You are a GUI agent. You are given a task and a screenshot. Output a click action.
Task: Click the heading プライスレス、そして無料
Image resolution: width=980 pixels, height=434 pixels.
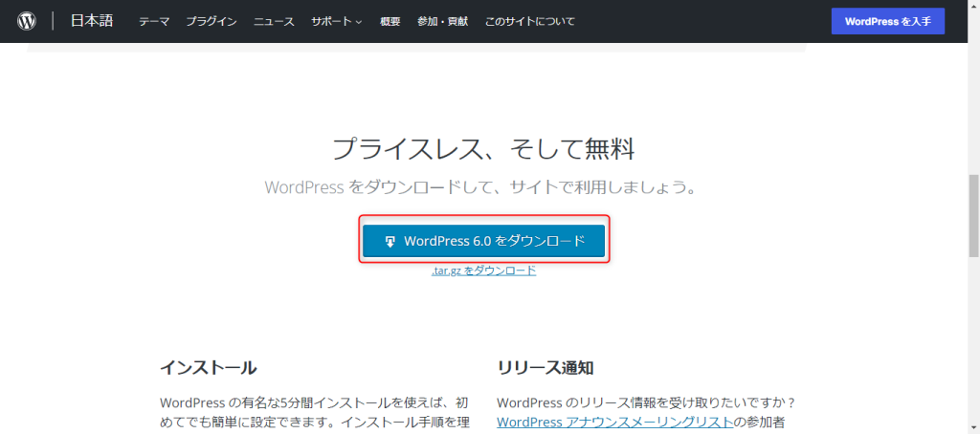pyautogui.click(x=483, y=150)
